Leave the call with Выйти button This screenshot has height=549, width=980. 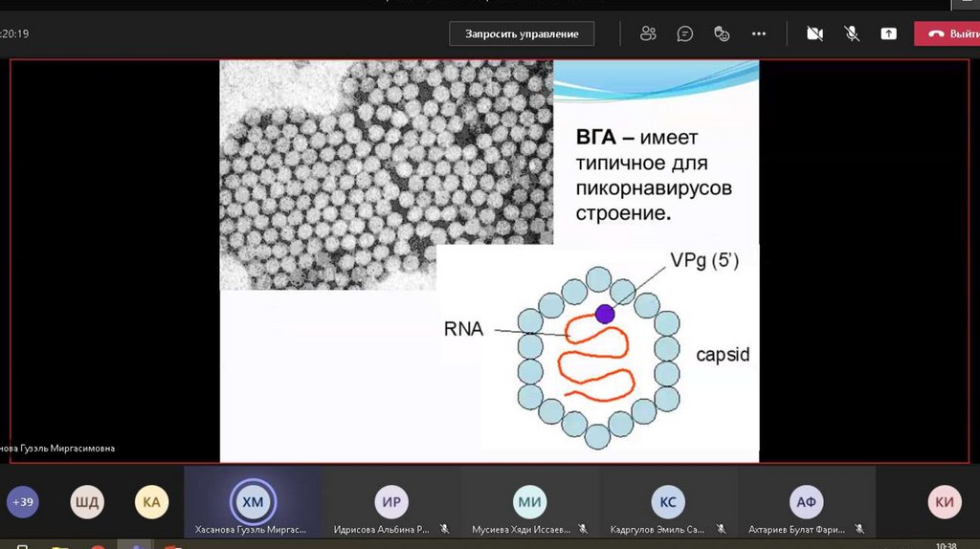pos(947,33)
